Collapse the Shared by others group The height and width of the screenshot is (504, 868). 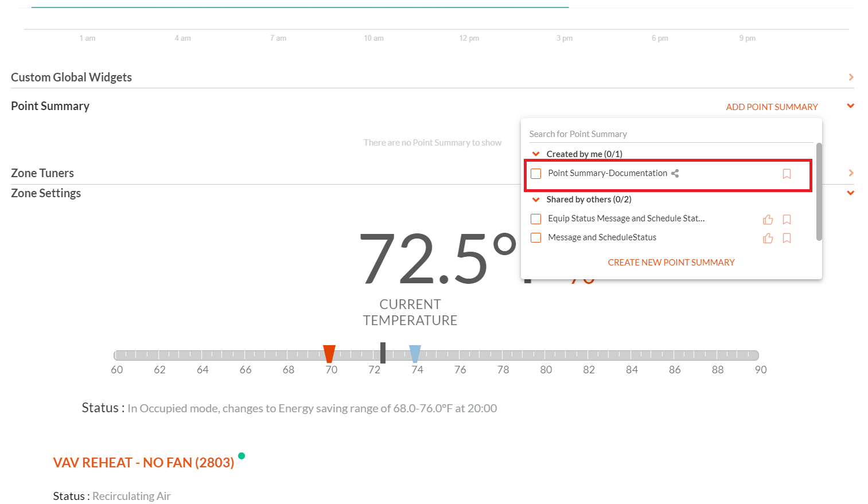tap(536, 200)
